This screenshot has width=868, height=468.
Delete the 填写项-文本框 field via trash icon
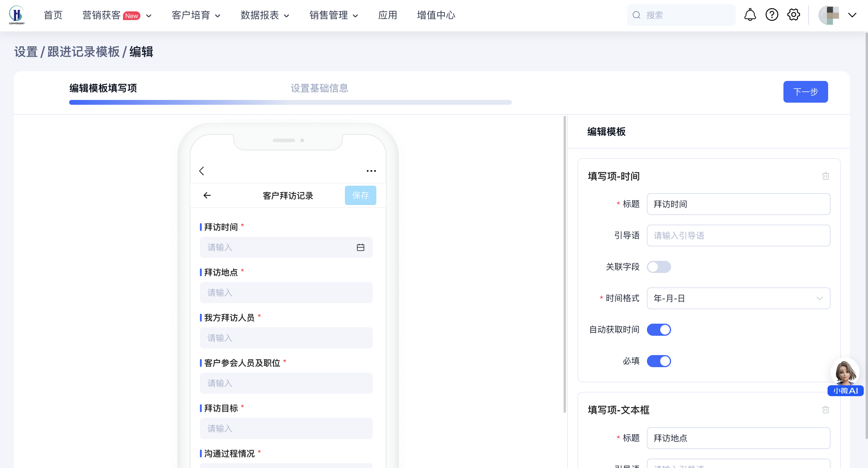[825, 410]
